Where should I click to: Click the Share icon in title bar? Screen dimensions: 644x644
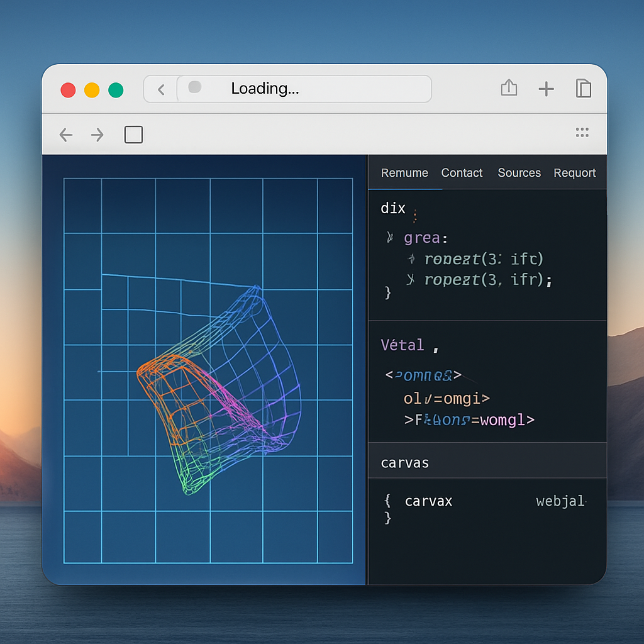(509, 87)
